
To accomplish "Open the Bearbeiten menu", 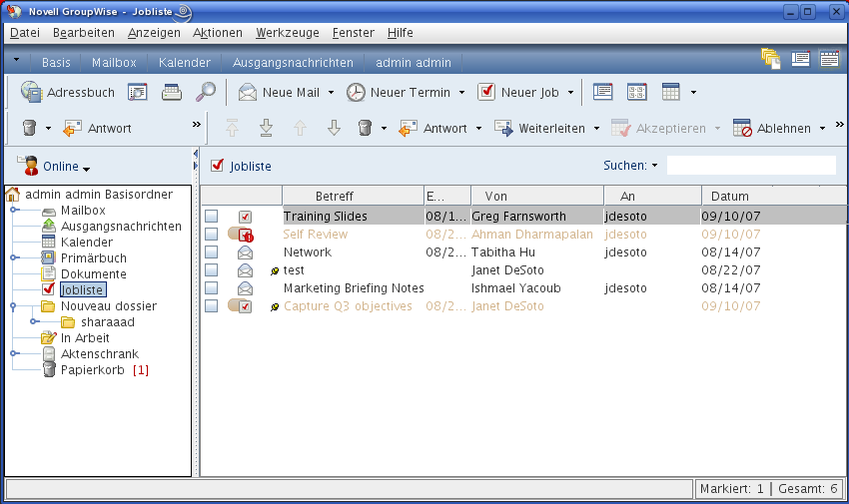I will (84, 33).
